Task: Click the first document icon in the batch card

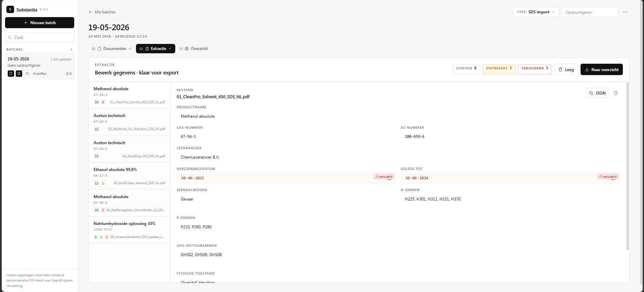Action: [11, 74]
